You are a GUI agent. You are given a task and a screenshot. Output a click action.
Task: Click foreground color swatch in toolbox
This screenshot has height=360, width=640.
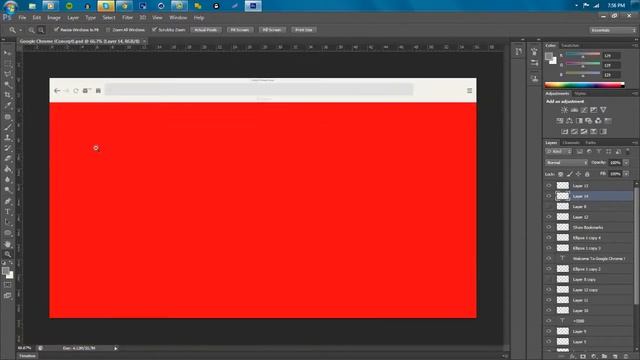pyautogui.click(x=5, y=271)
